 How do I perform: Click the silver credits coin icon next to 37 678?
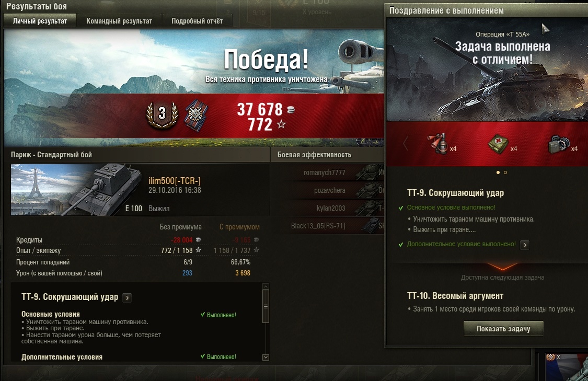click(291, 110)
